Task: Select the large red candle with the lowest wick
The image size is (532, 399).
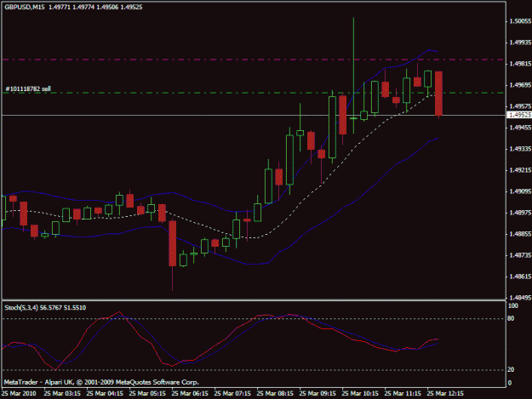Action: click(x=172, y=243)
